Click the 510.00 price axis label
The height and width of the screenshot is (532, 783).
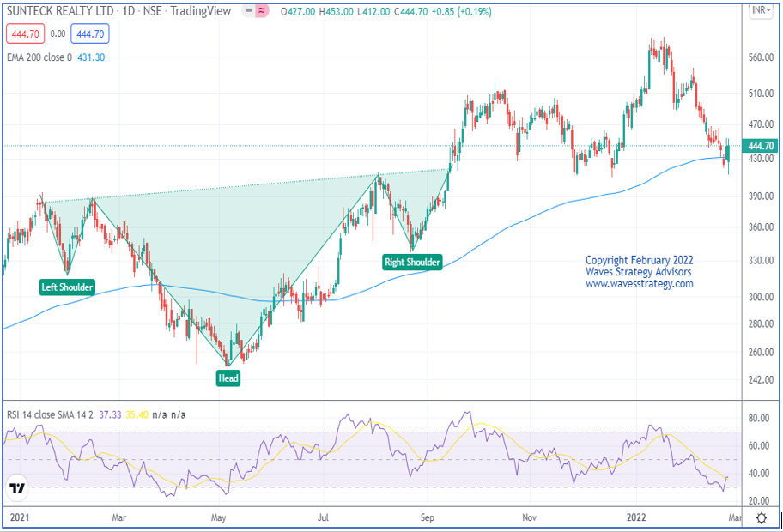(761, 94)
